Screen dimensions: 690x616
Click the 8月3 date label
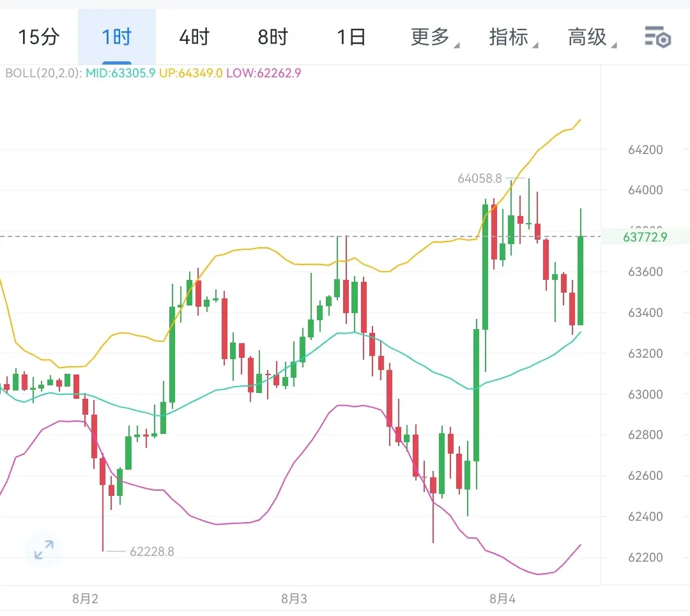coord(294,599)
